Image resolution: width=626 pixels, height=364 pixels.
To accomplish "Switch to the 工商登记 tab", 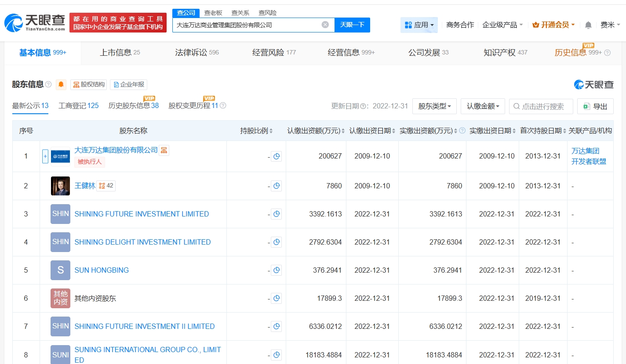I will point(78,106).
